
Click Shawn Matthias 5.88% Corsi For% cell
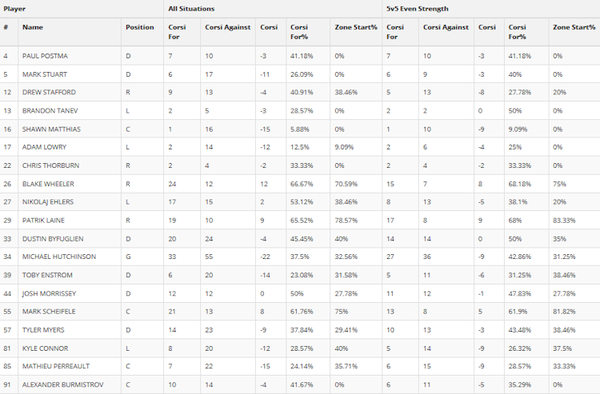[300, 129]
